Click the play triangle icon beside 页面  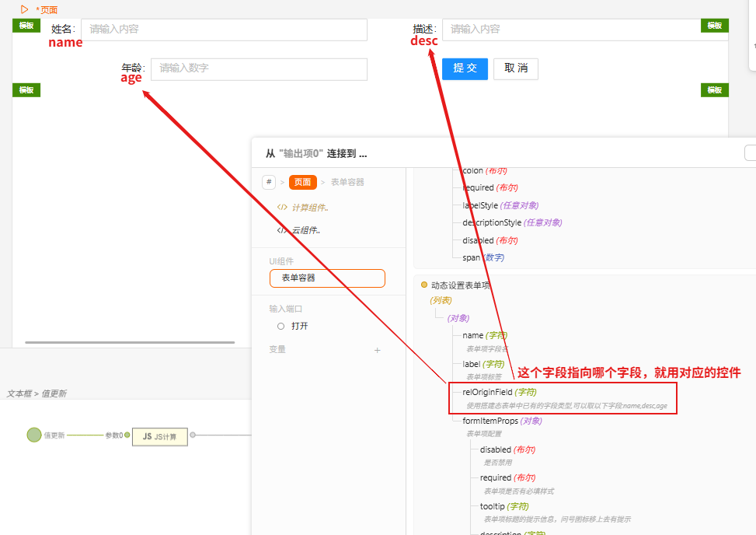(x=25, y=9)
